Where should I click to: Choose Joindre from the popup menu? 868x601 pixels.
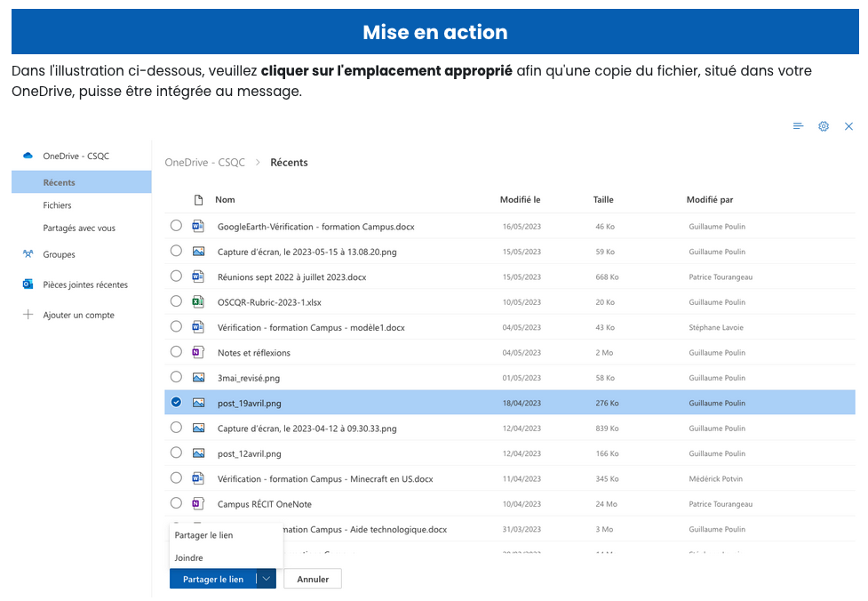point(189,558)
